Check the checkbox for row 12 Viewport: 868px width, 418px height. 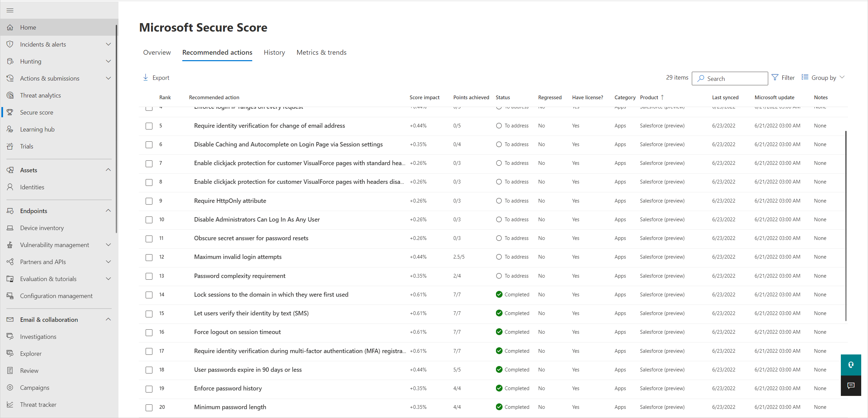pyautogui.click(x=149, y=257)
